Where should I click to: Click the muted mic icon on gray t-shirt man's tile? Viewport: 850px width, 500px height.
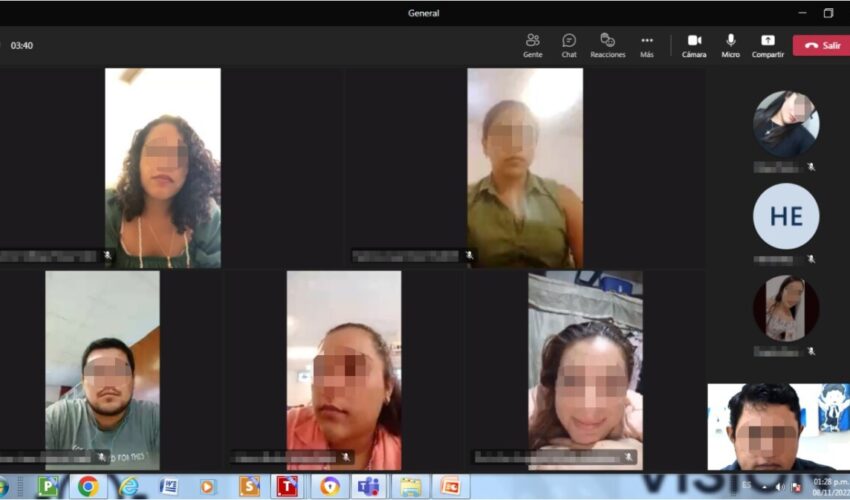coord(101,458)
